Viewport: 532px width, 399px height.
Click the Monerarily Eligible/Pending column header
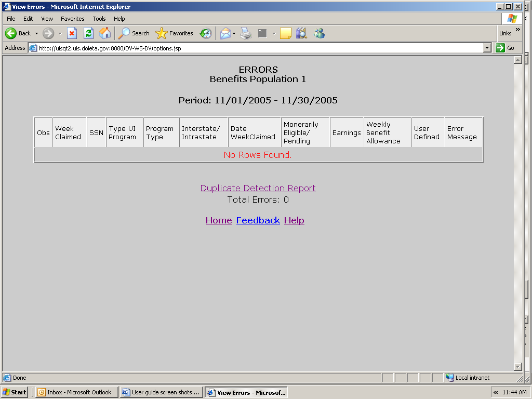point(305,132)
